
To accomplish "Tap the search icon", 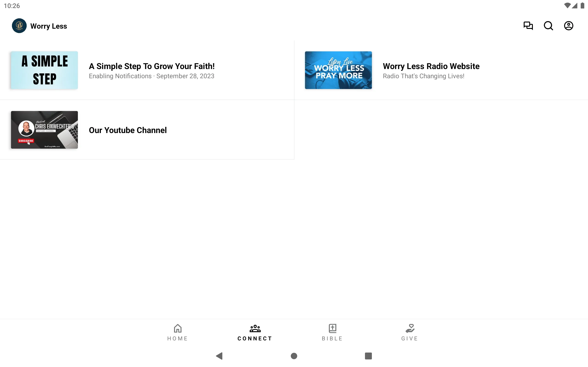I will 548,26.
